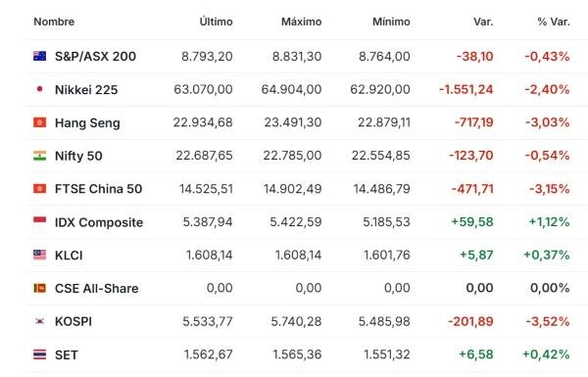The width and height of the screenshot is (588, 377).
Task: Click the Japan flag icon beside Nikkei 225
Action: tap(40, 89)
